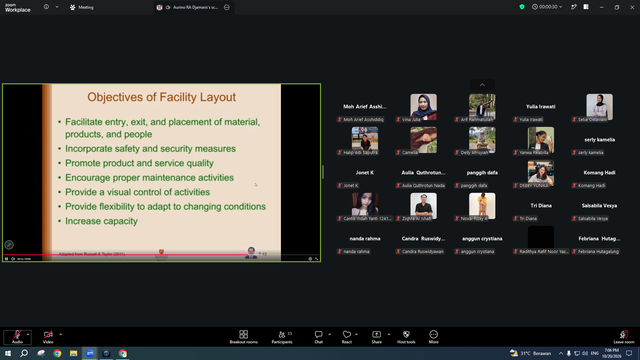Open the first Chrome icon on taskbar

click(57, 353)
